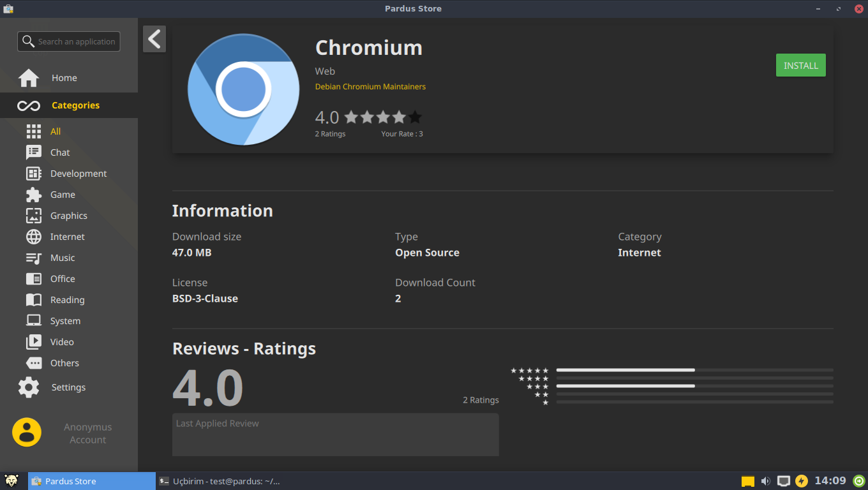
Task: Select the Office category label
Action: click(x=63, y=279)
